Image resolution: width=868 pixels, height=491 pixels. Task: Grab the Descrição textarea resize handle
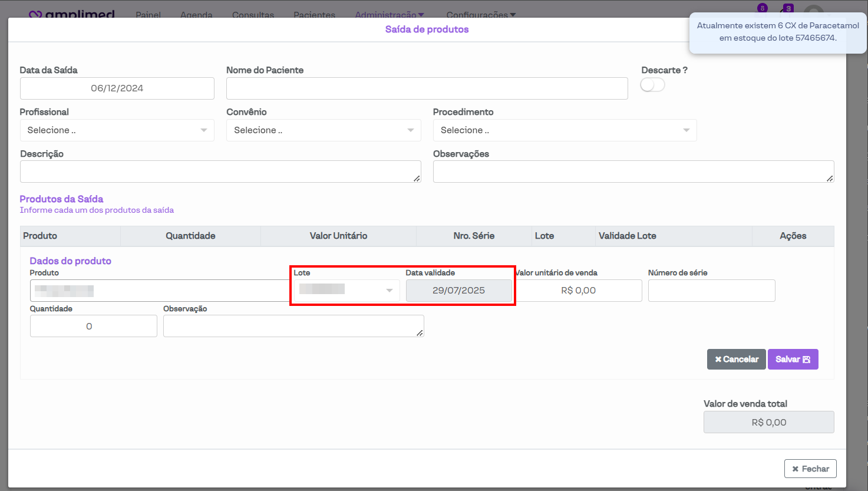pos(417,179)
